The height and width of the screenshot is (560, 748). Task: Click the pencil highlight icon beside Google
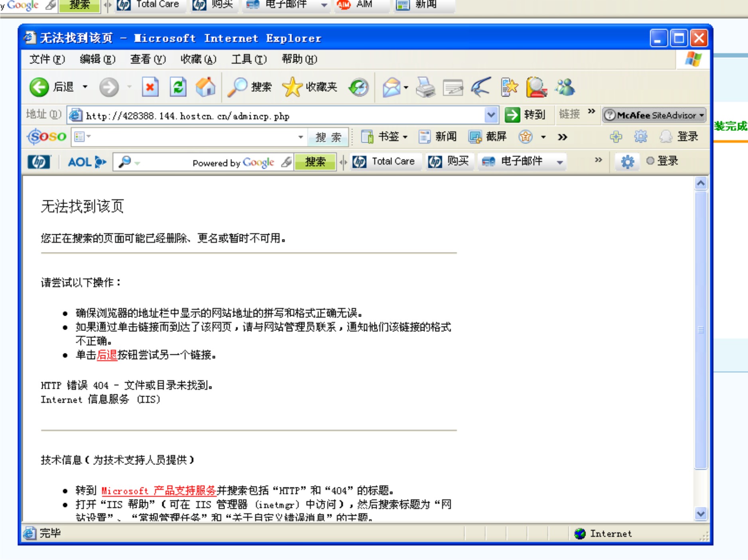coord(286,162)
